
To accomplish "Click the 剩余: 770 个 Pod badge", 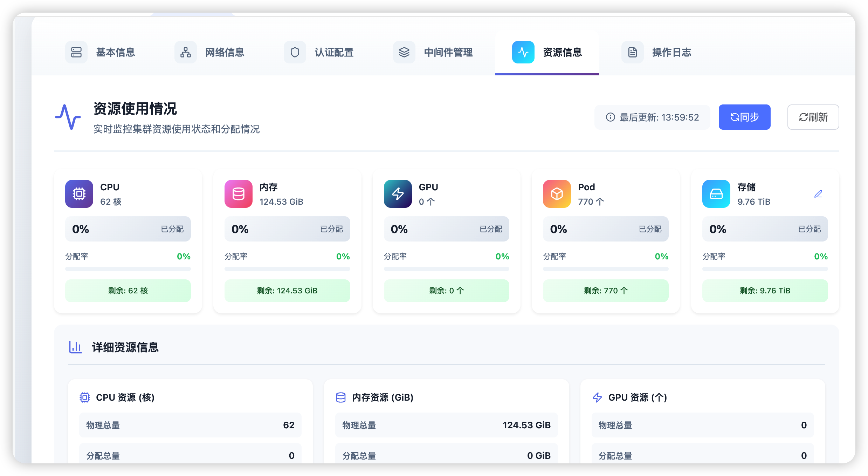I will pos(605,291).
